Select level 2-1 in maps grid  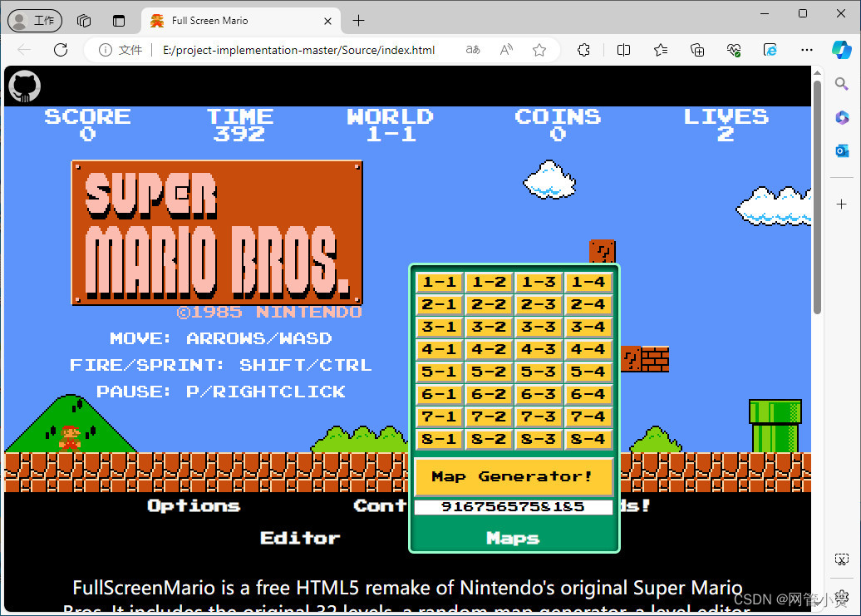click(x=440, y=304)
